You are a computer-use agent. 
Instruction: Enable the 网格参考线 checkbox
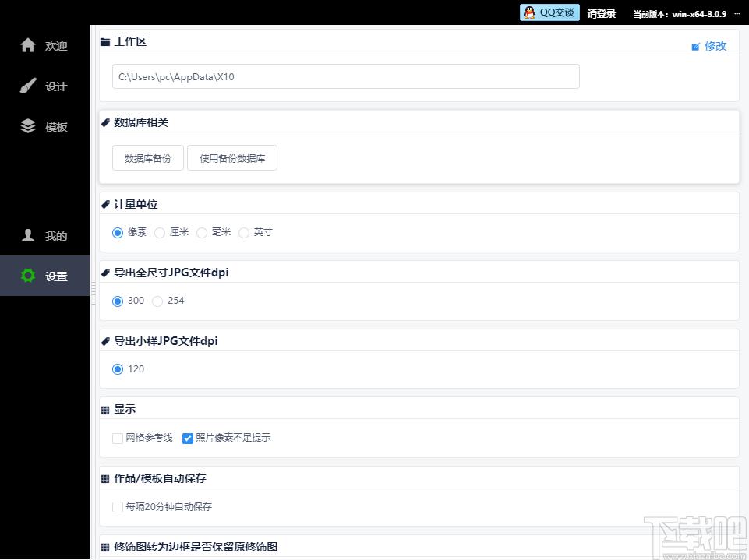pos(118,438)
